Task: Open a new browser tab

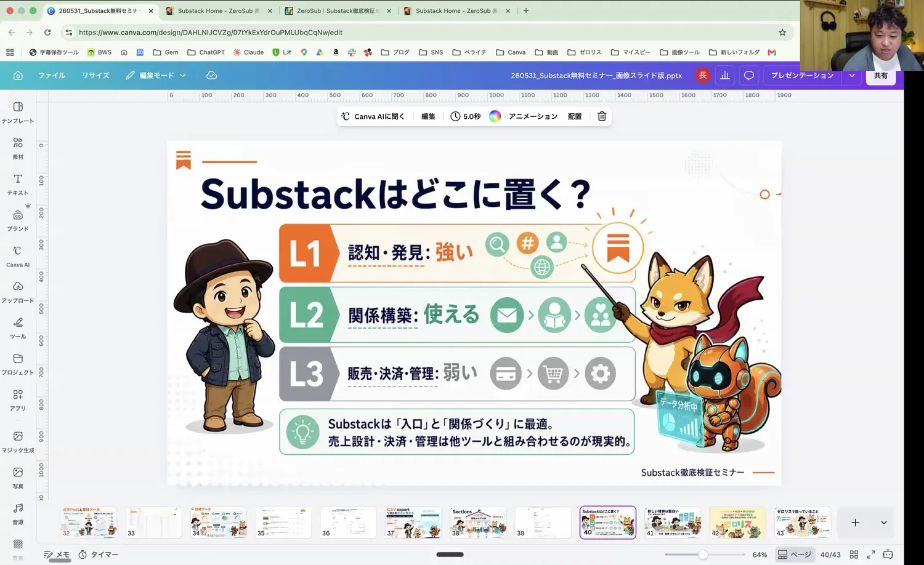Action: [x=525, y=10]
